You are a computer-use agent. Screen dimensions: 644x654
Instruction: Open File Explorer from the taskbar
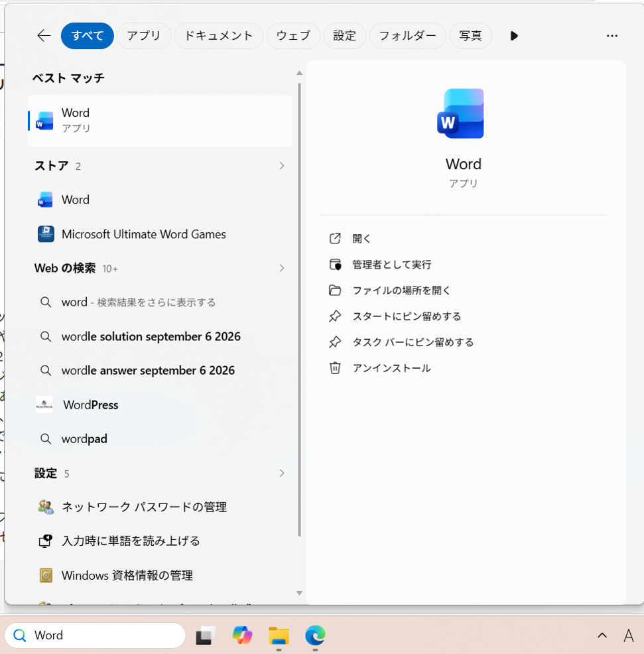point(279,635)
